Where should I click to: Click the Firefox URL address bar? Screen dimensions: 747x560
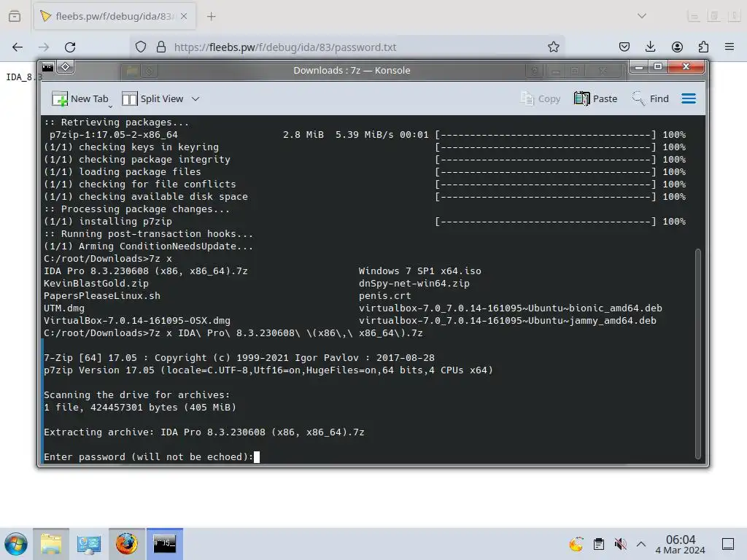(x=348, y=47)
